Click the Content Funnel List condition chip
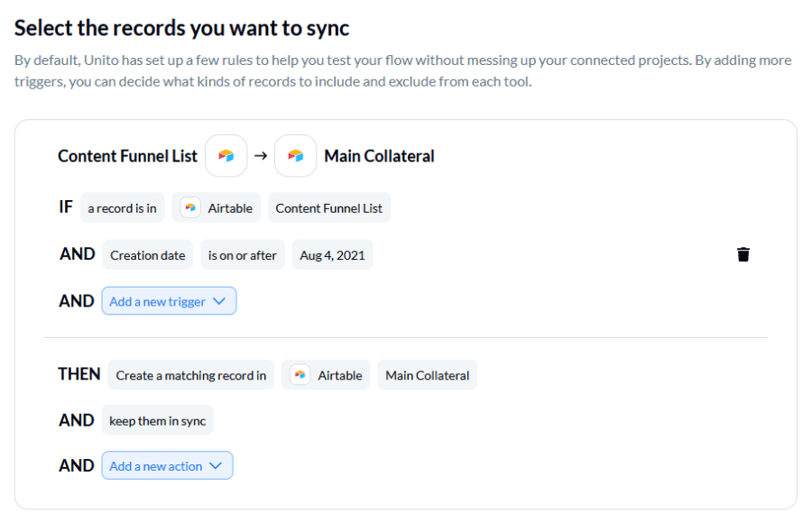 (x=328, y=207)
